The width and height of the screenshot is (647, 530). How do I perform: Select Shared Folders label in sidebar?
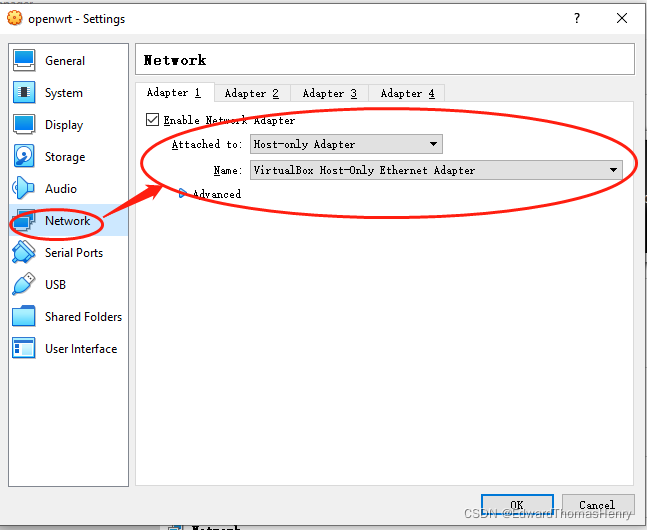coord(83,317)
